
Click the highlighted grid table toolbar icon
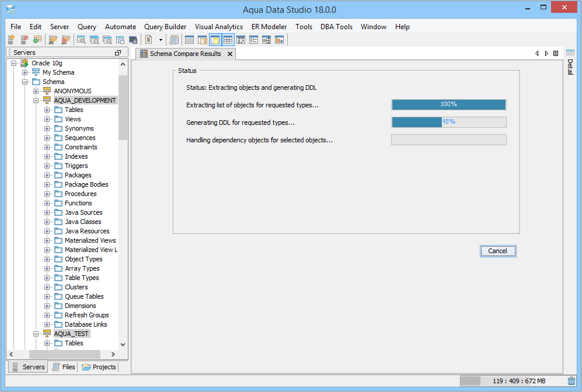[x=228, y=40]
